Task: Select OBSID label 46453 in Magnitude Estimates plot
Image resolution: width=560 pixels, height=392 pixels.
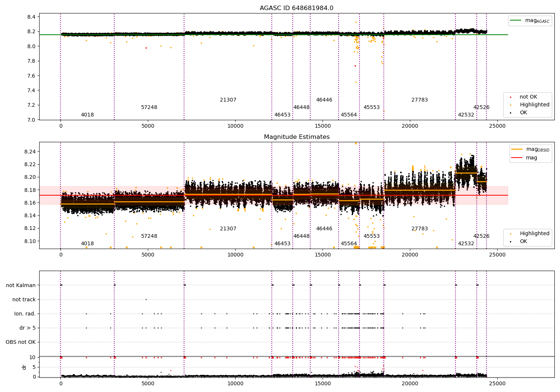Action: [x=282, y=244]
